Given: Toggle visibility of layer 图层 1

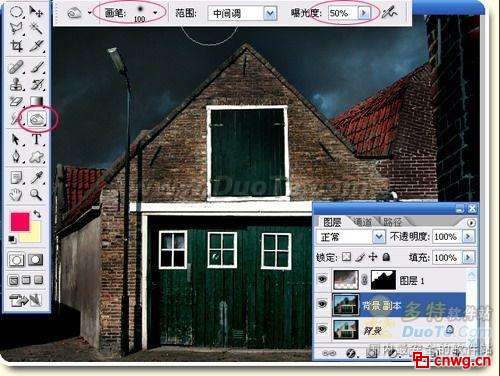Looking at the screenshot, I should pyautogui.click(x=322, y=279).
